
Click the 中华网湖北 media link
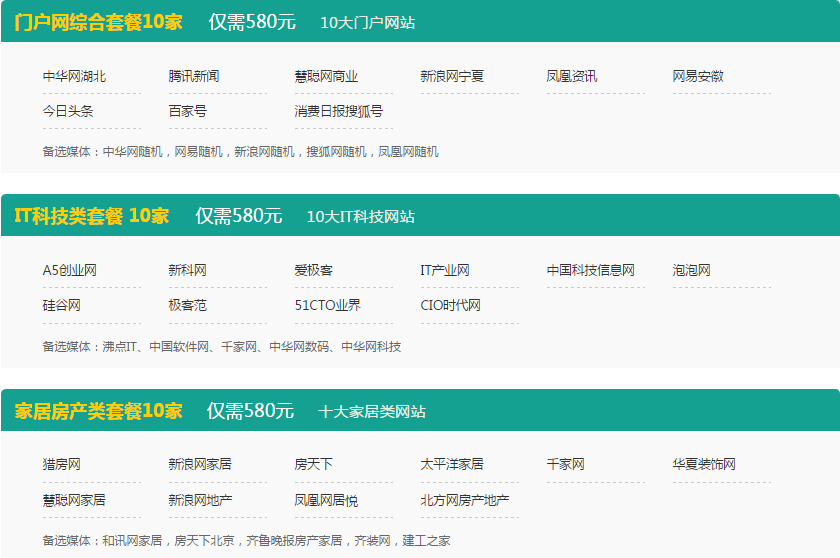pos(74,76)
